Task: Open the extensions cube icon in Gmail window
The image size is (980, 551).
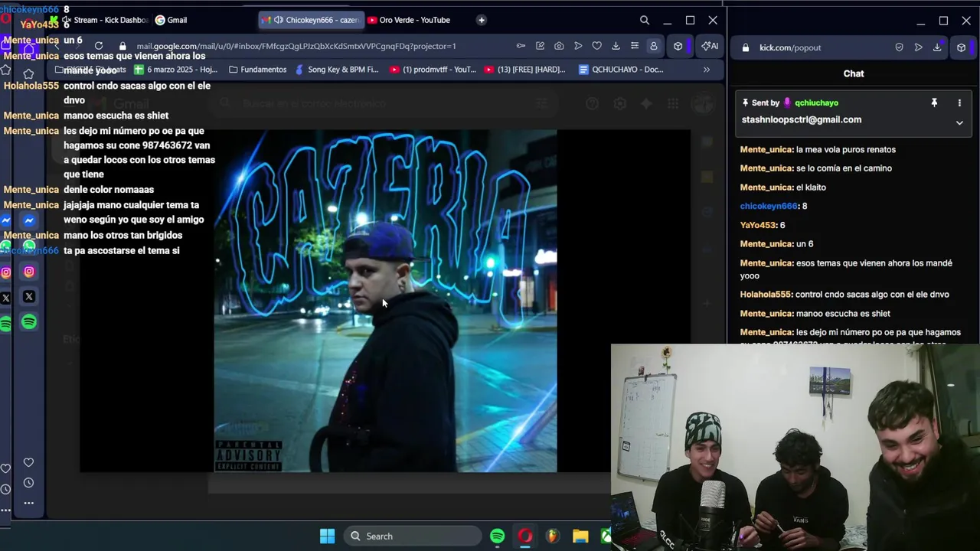Action: pyautogui.click(x=678, y=46)
